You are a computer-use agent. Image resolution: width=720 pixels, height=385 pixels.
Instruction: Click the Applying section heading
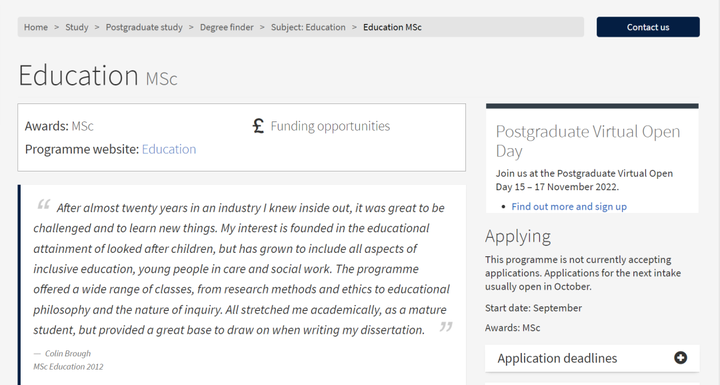(x=518, y=237)
